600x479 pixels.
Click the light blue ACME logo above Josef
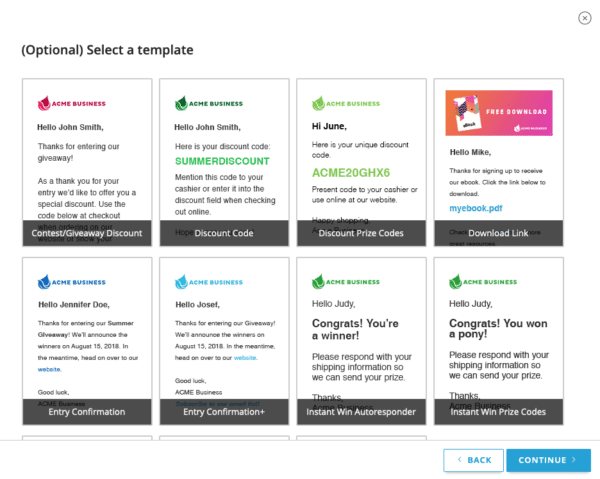coord(181,282)
